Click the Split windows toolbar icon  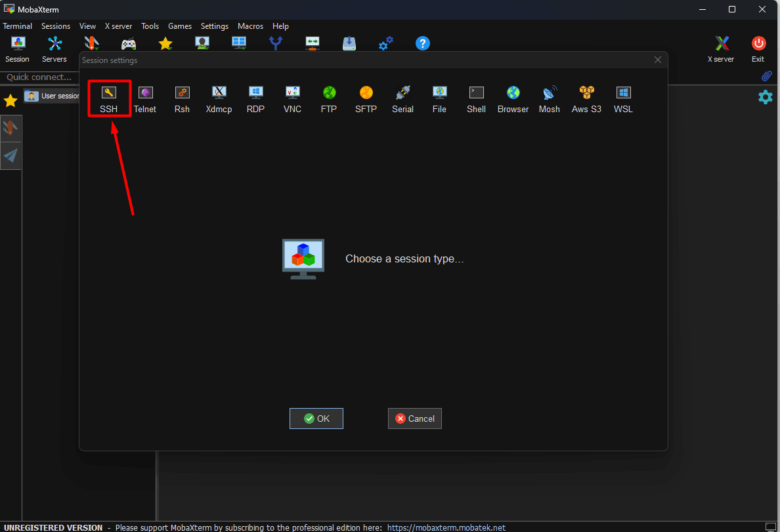(239, 43)
